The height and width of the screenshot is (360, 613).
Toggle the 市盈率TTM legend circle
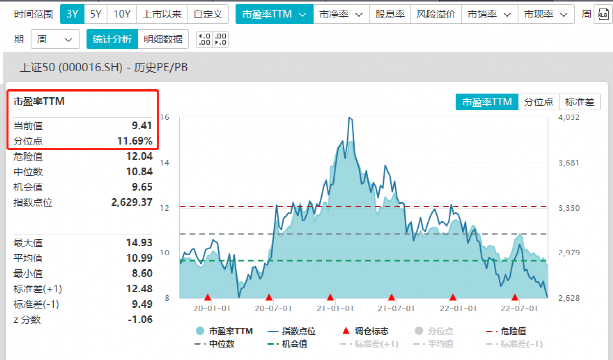tap(200, 331)
